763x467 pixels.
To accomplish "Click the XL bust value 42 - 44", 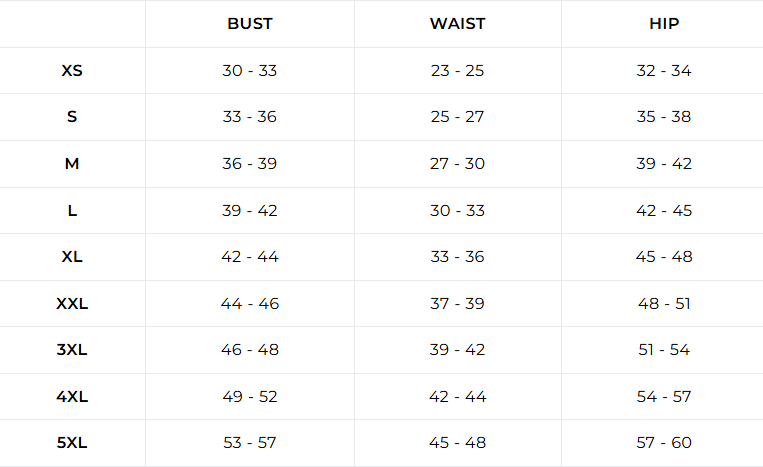I will 249,256.
